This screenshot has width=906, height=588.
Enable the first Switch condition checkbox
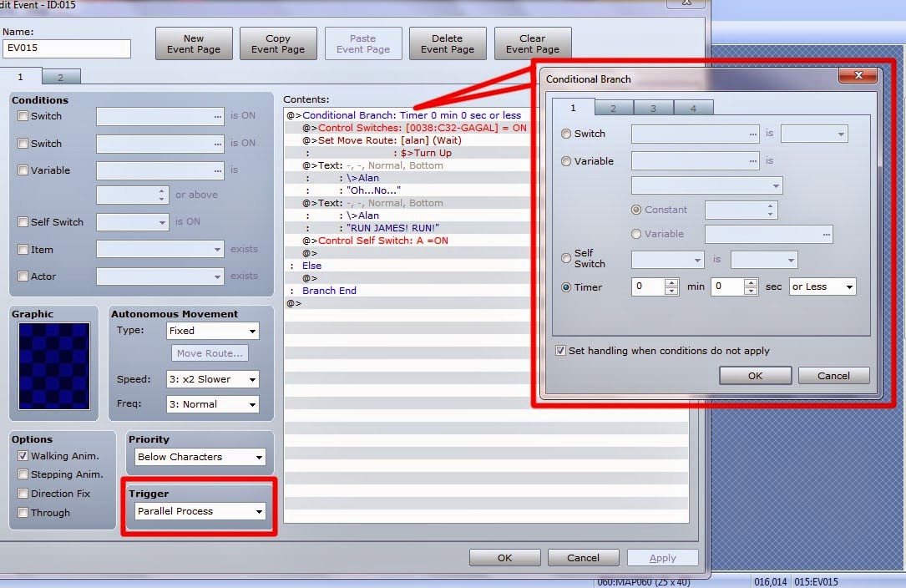(x=23, y=115)
